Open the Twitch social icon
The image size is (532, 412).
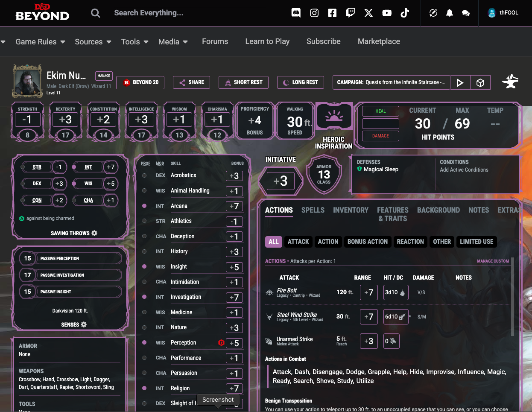point(351,13)
